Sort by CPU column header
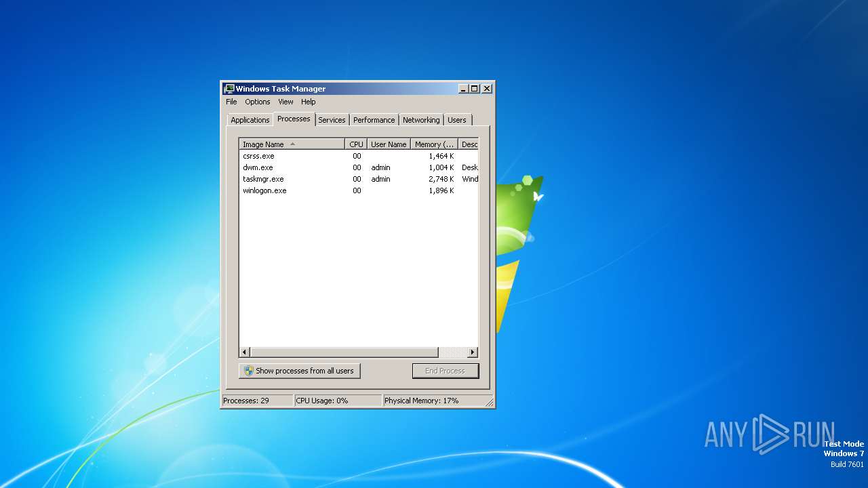Screen dimensions: 868x488 click(x=356, y=144)
